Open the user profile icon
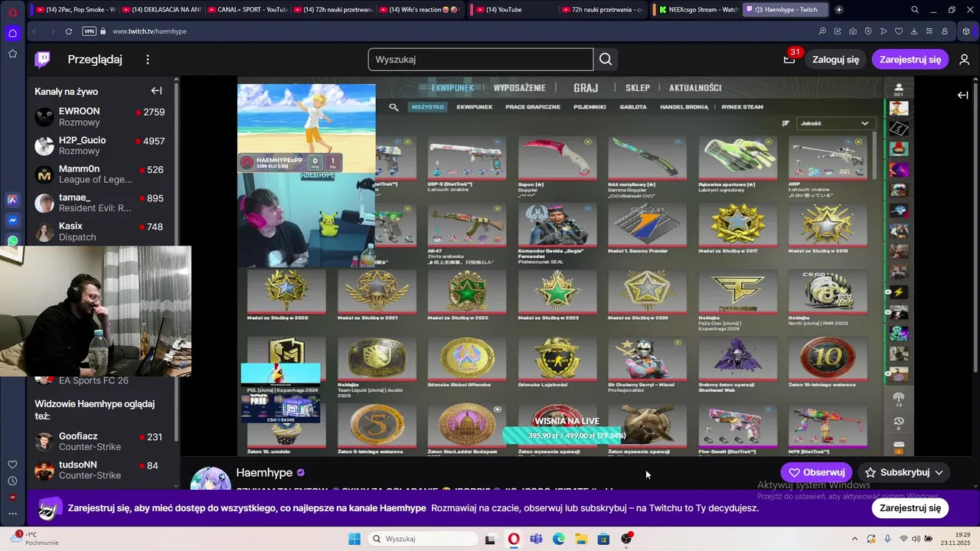Image resolution: width=980 pixels, height=551 pixels. click(964, 60)
